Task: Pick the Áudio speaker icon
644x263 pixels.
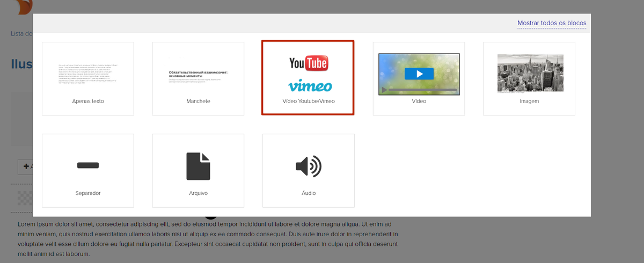Action: tap(309, 166)
